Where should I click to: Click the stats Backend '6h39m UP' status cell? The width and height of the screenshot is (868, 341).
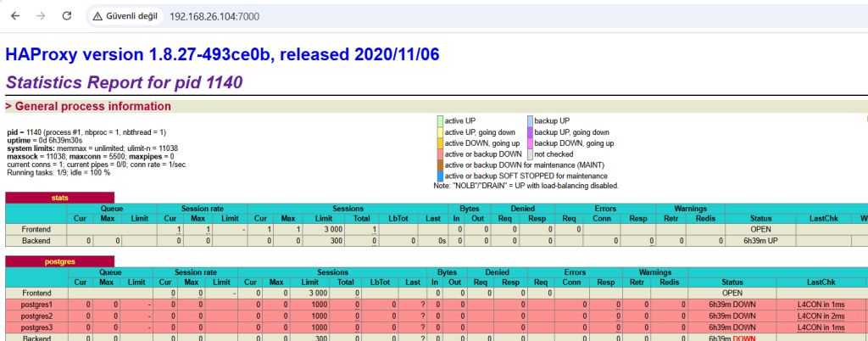[760, 240]
